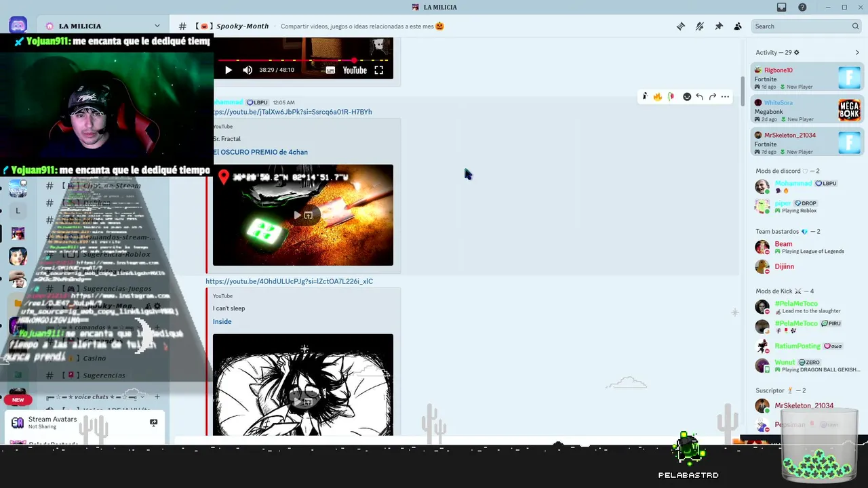Click the NEW unread badge
This screenshot has width=868, height=488.
tap(18, 400)
